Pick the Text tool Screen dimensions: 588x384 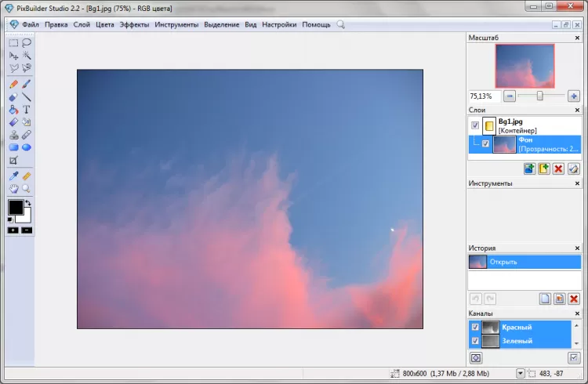[x=27, y=110]
